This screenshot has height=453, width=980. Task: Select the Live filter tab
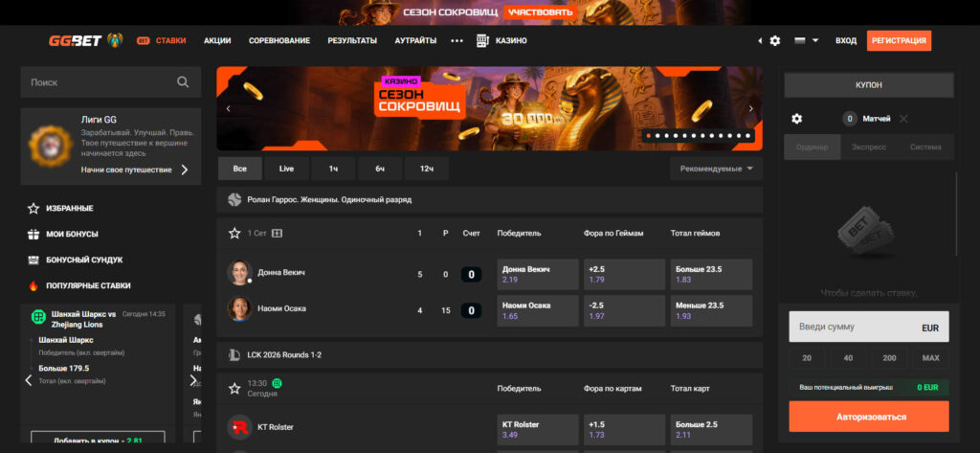pos(286,169)
